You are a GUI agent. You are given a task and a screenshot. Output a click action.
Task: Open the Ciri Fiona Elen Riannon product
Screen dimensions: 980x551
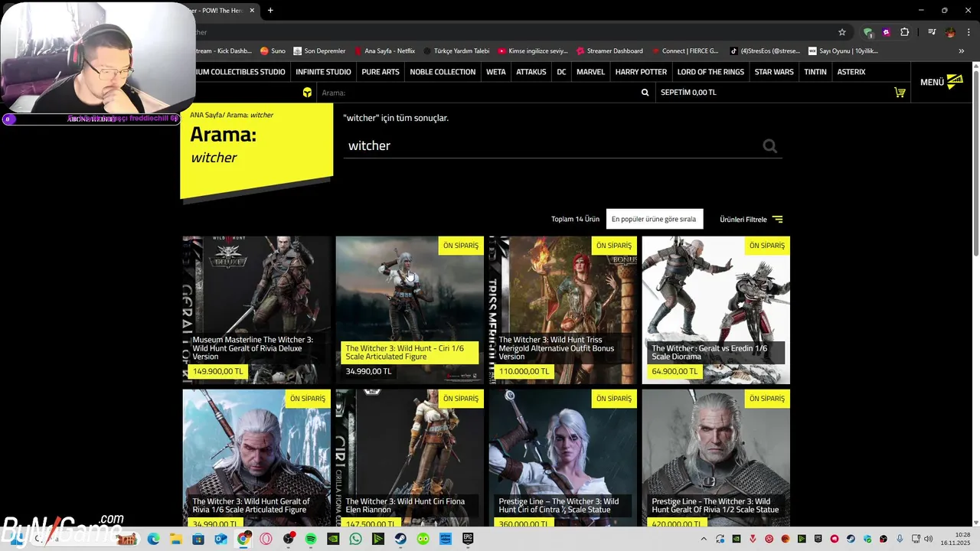(x=410, y=458)
